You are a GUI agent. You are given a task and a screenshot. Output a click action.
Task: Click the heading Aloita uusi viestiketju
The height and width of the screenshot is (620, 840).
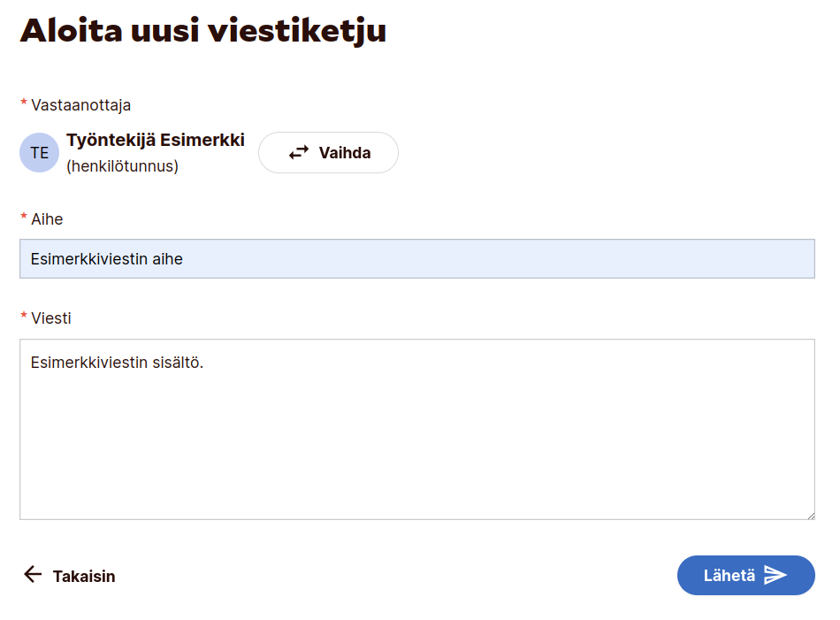tap(203, 31)
